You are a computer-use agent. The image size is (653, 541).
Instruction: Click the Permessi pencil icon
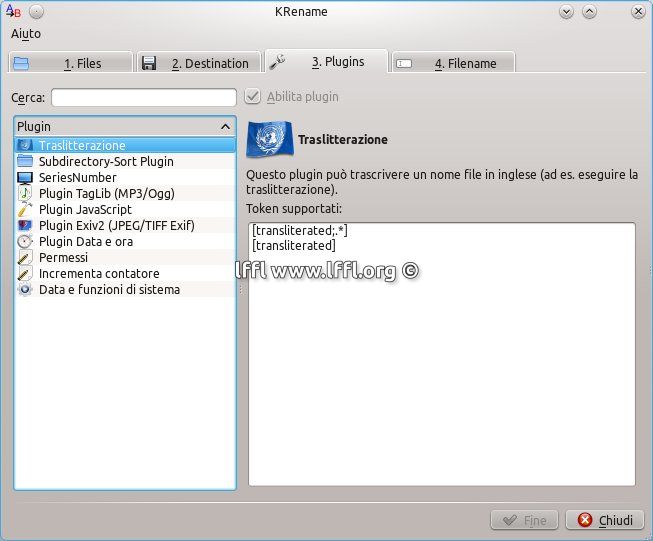[x=25, y=257]
